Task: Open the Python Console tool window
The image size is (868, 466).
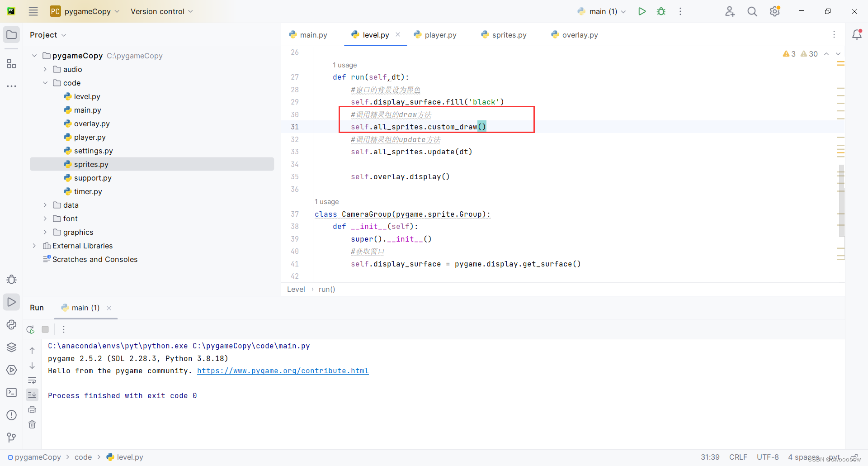Action: (x=11, y=324)
